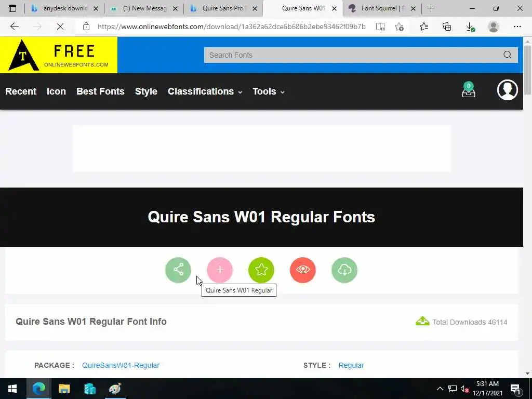Click the Quire Sans W01 Regular Fonts heading
532x399 pixels.
(261, 217)
